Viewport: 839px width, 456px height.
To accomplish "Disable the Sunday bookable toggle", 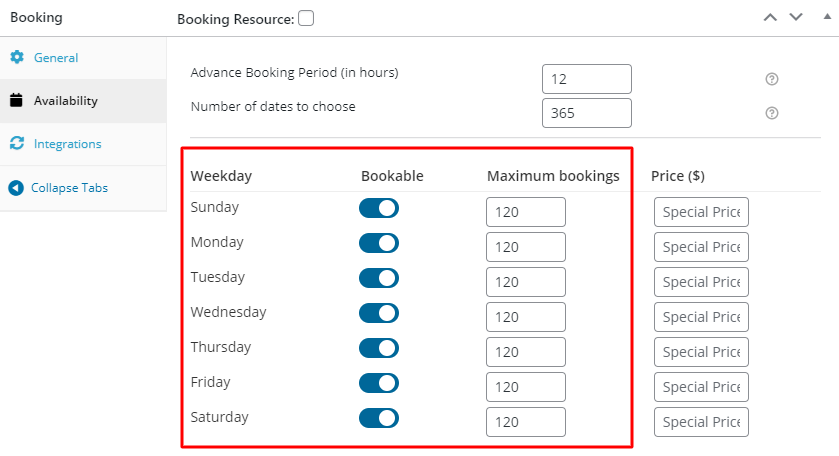I will pyautogui.click(x=379, y=208).
